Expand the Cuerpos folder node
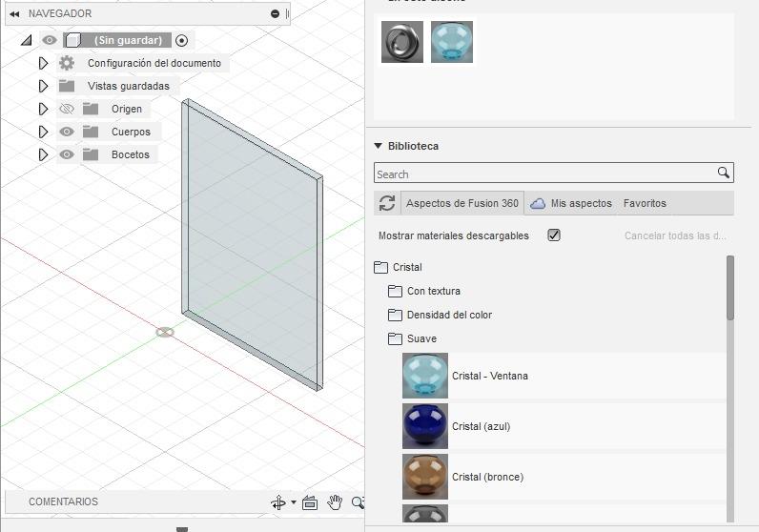 point(43,132)
